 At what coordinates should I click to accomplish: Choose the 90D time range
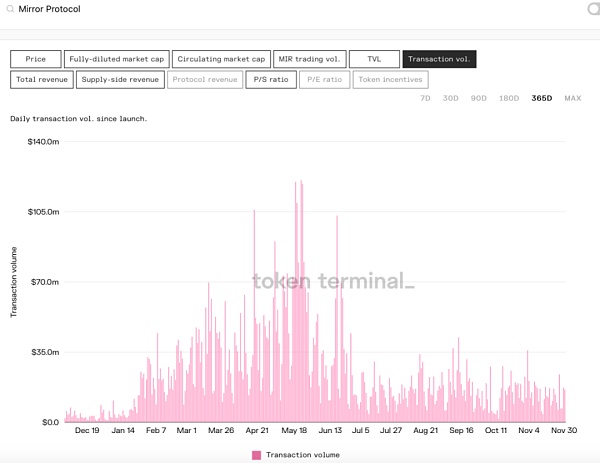tap(479, 98)
